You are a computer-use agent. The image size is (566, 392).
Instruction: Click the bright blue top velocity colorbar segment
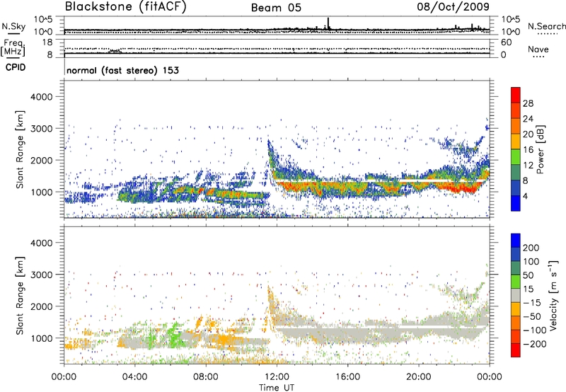[x=516, y=241]
